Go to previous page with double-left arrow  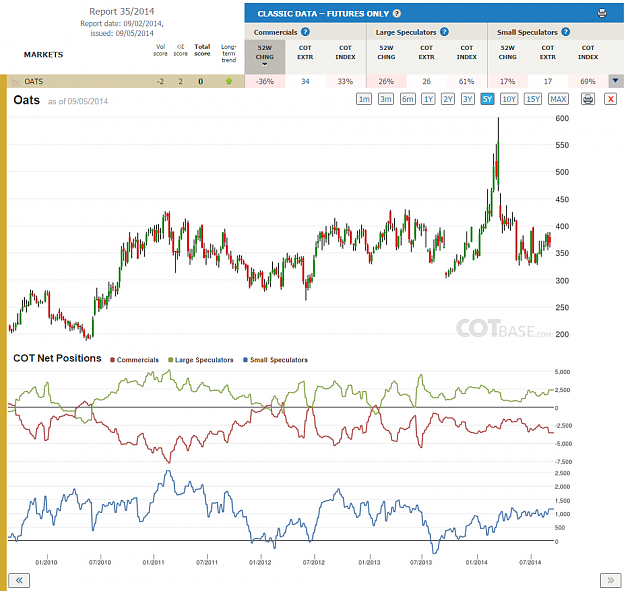click(x=19, y=580)
